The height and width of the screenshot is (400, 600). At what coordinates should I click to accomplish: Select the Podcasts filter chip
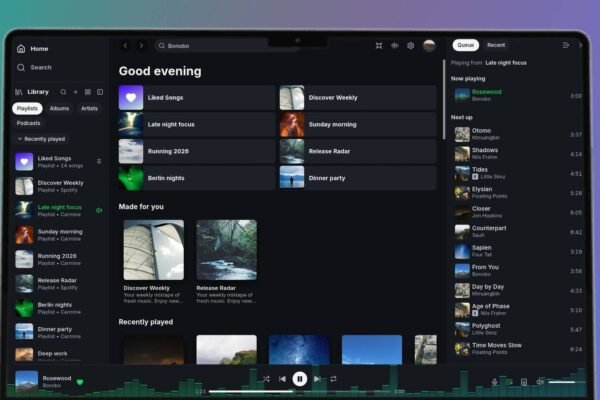(28, 123)
